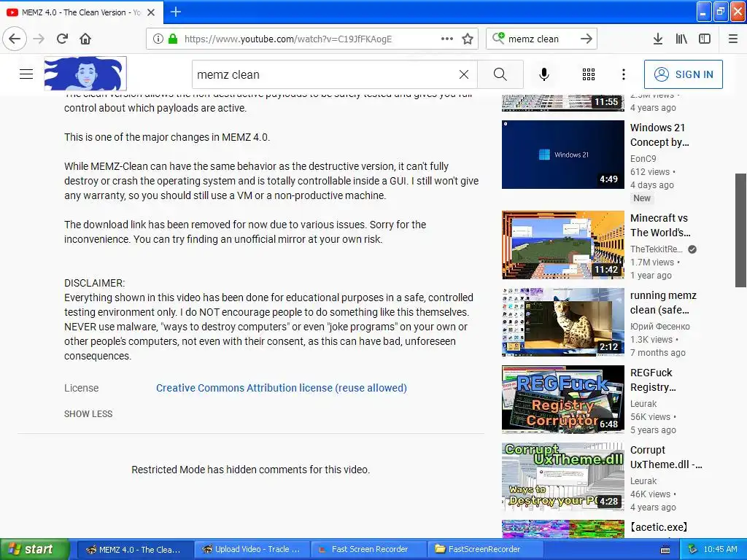Open the 11:55 video thumbnail at the top of the suggestions
This screenshot has height=560, width=747.
[x=562, y=103]
